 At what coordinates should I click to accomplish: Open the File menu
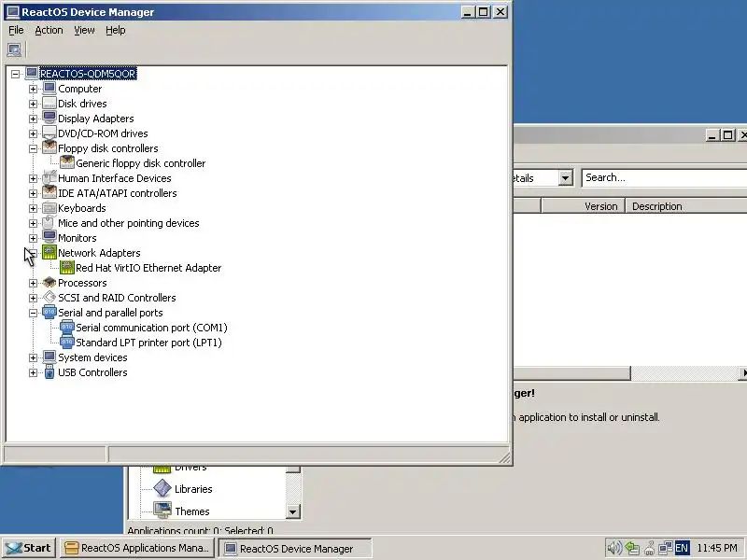pyautogui.click(x=16, y=30)
